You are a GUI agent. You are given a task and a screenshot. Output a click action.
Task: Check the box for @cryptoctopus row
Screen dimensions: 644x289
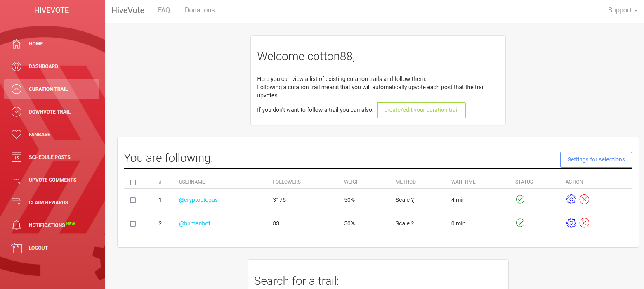click(133, 200)
